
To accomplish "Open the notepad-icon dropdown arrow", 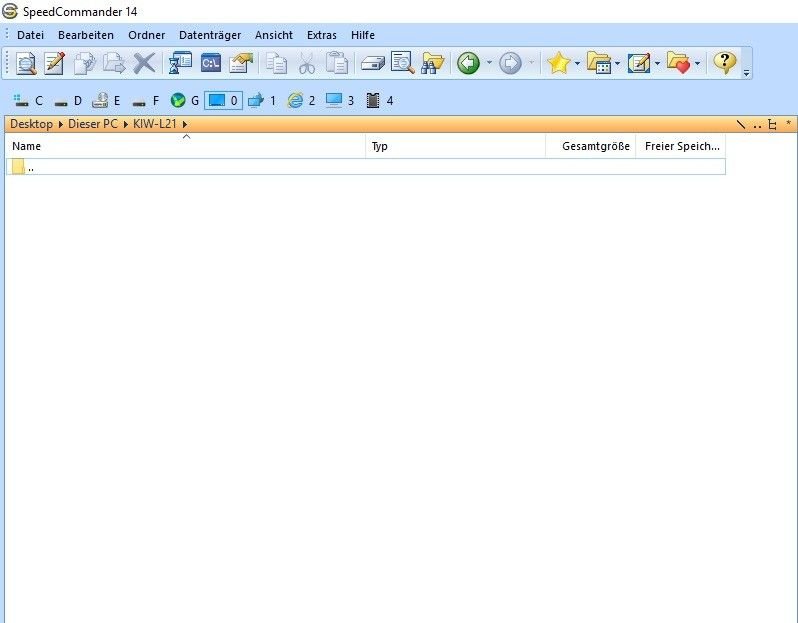I will (657, 63).
